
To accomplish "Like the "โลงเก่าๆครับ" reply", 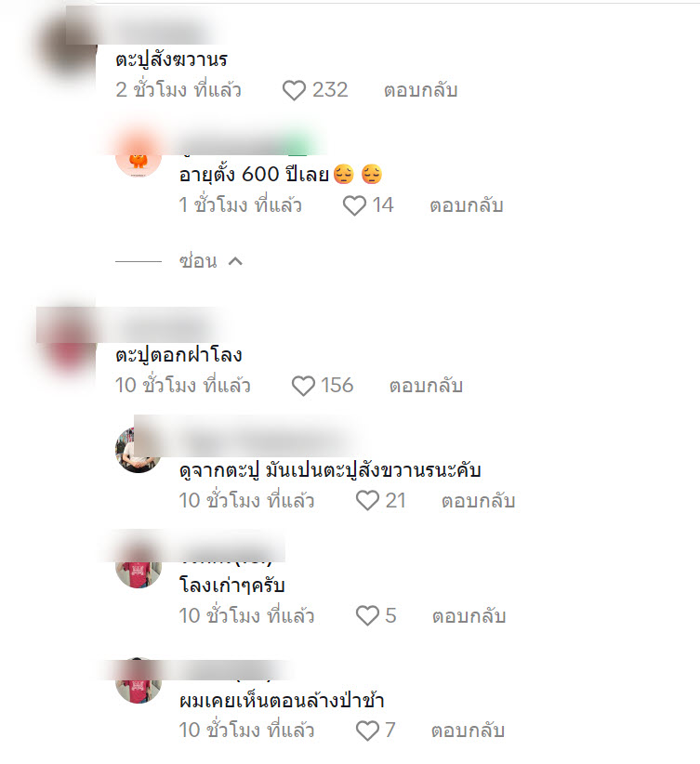I will pos(367,616).
